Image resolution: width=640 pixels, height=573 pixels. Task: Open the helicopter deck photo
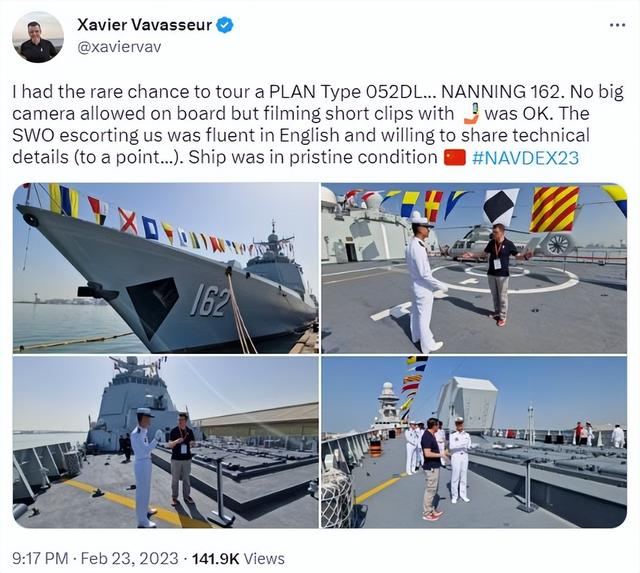tap(474, 268)
